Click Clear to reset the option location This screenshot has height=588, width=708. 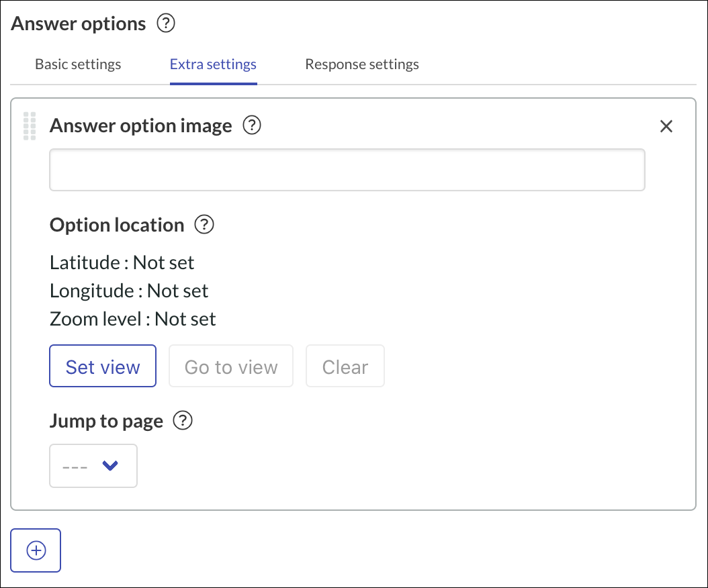345,366
